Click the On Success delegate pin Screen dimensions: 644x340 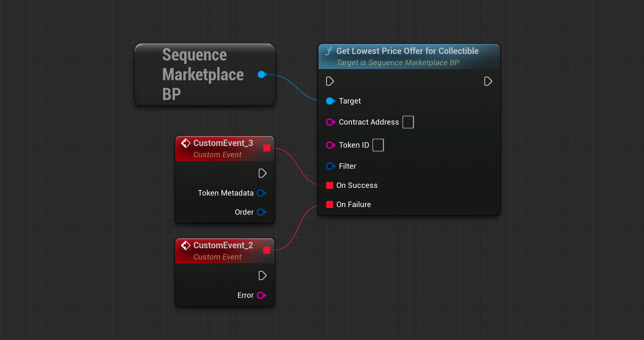pos(330,185)
